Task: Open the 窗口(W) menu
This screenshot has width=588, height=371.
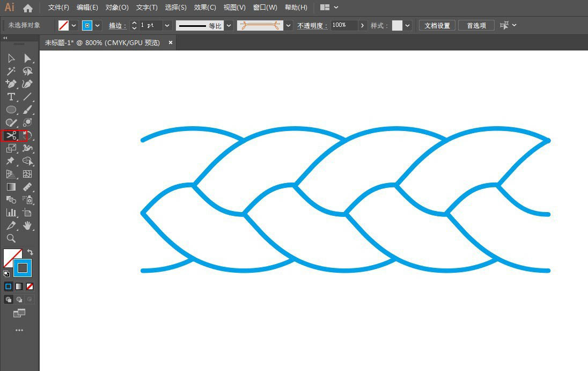Action: [x=265, y=8]
